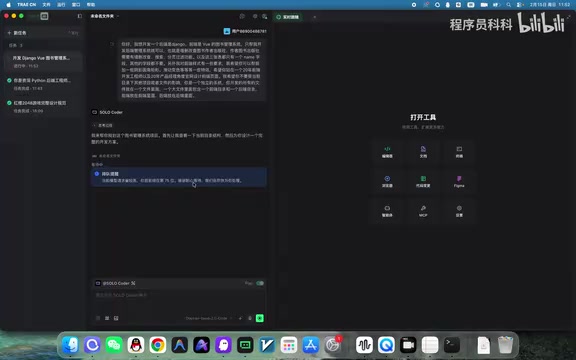The height and width of the screenshot is (360, 576).
Task: Click the user avatar icon
Action: [x=227, y=31]
